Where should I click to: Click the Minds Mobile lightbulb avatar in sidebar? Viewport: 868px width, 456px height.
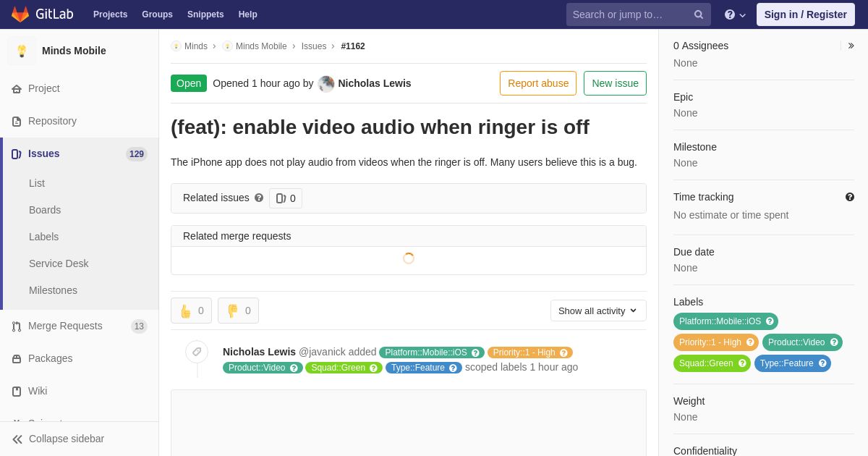tap(22, 51)
